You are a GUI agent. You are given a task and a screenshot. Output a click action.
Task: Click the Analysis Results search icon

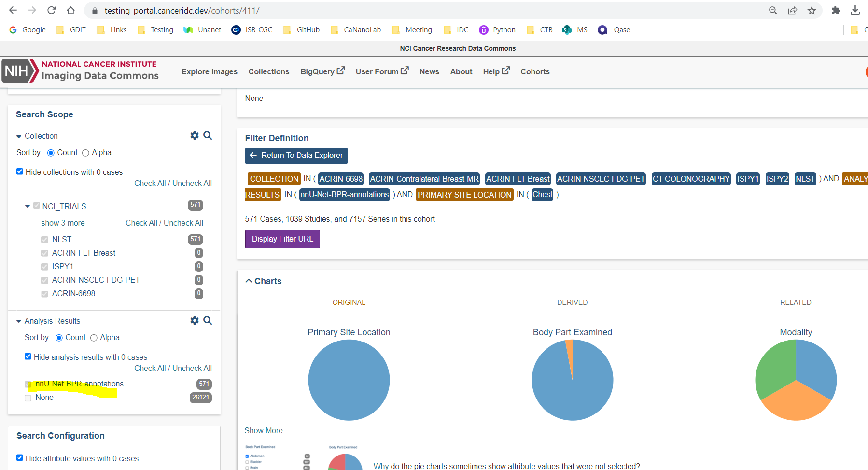point(208,320)
